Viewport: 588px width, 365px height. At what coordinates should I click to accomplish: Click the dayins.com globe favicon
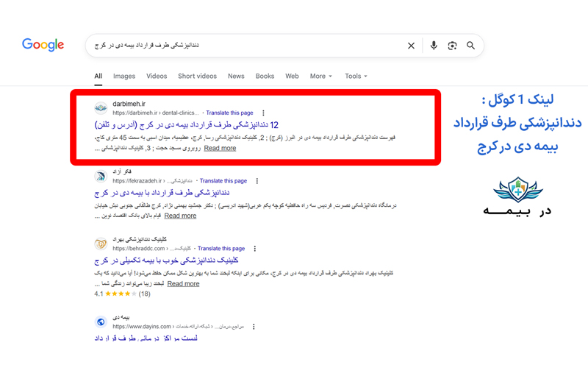tap(101, 322)
